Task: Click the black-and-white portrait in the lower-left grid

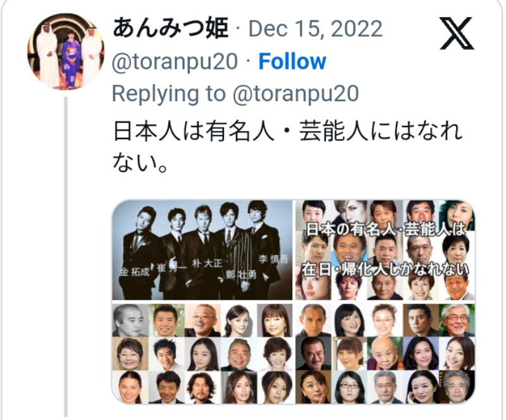Action: pyautogui.click(x=130, y=320)
